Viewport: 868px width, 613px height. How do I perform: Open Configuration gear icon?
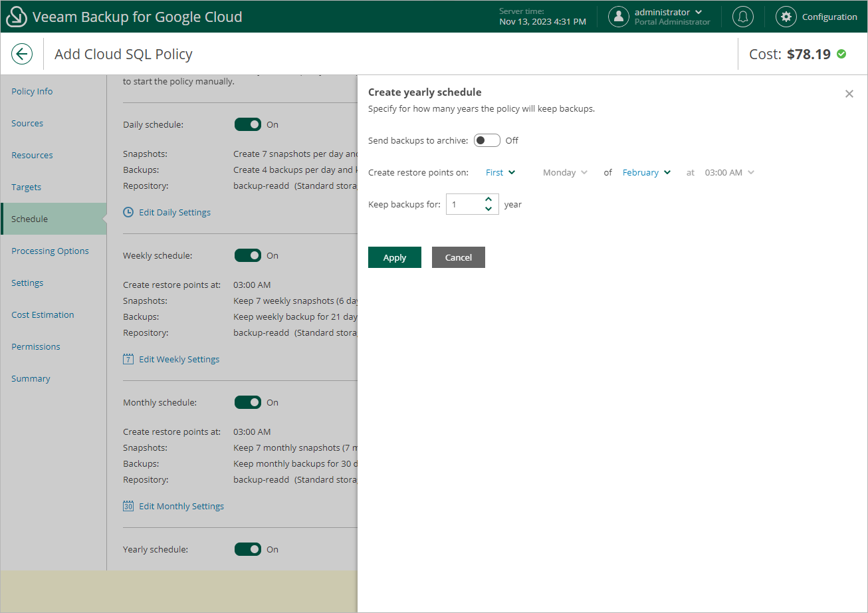point(786,17)
